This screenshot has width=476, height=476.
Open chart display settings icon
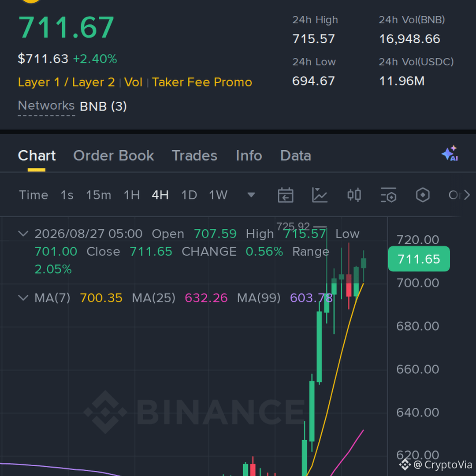point(388,195)
